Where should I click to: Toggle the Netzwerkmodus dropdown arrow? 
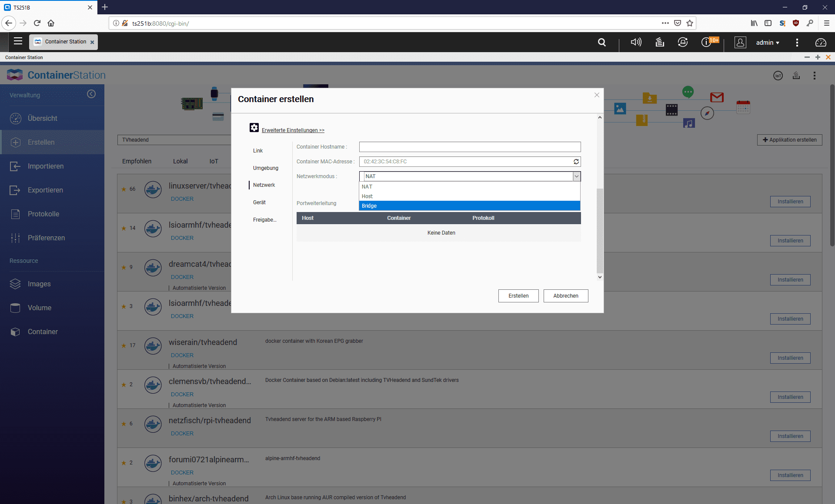(x=577, y=176)
